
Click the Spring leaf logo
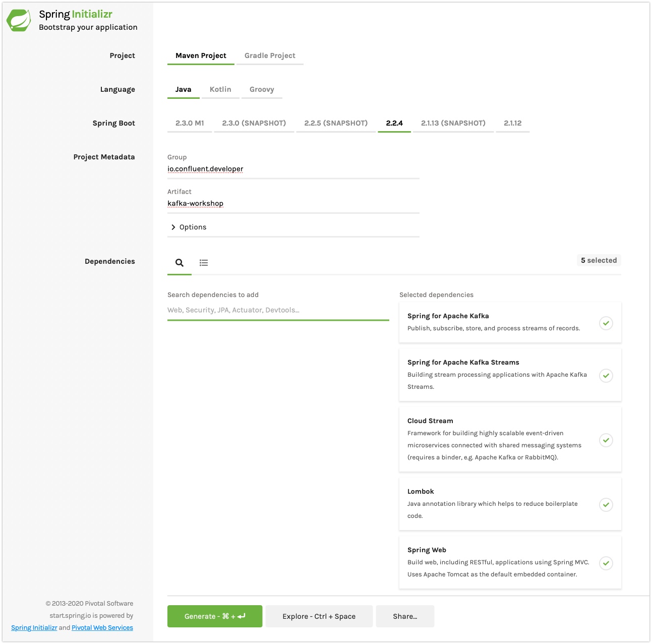point(19,20)
